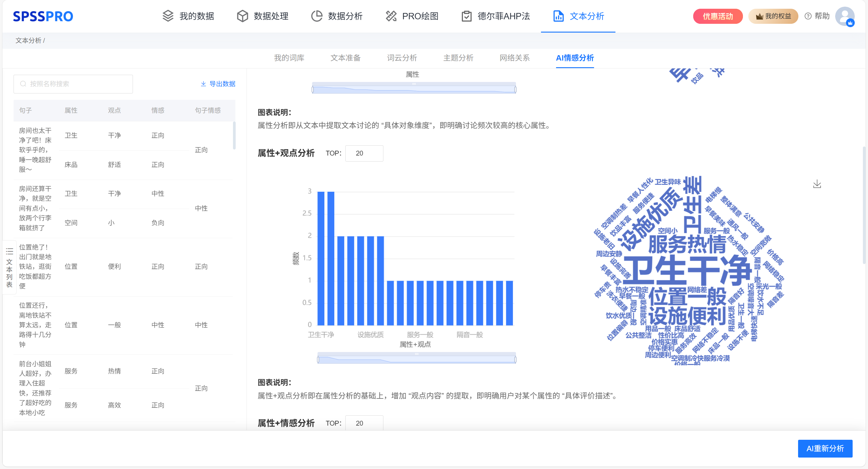Click the 数据分析 pie chart icon

click(317, 16)
